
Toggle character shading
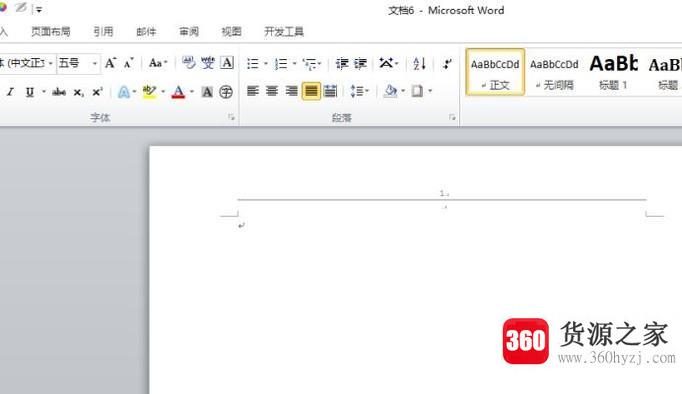(x=207, y=92)
